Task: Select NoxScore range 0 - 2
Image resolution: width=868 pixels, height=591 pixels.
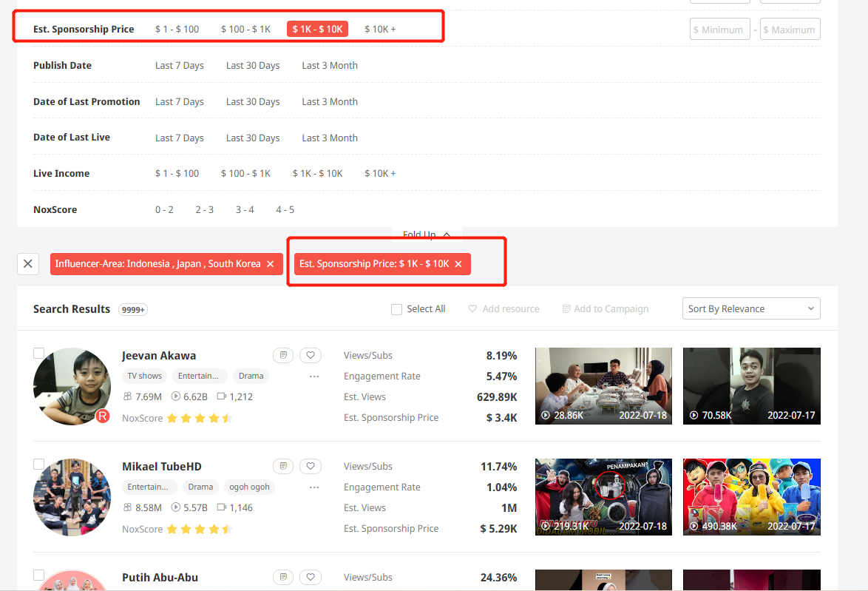Action: (x=164, y=209)
